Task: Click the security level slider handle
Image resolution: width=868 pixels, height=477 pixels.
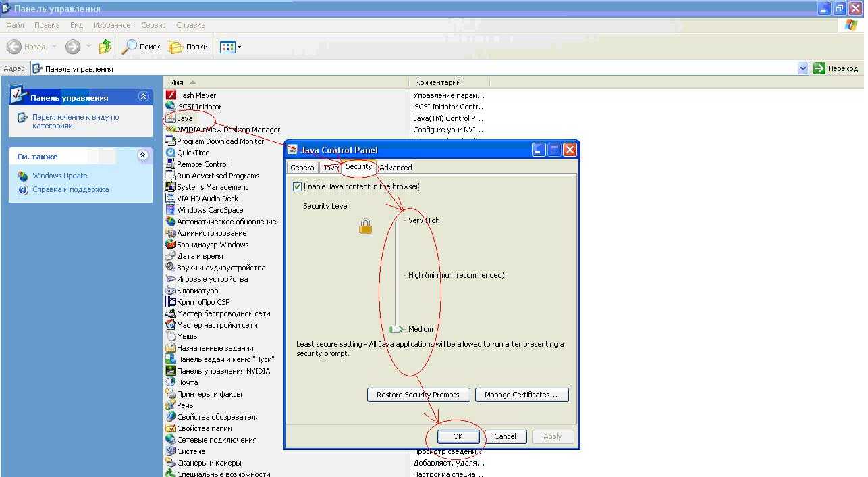Action: click(396, 329)
